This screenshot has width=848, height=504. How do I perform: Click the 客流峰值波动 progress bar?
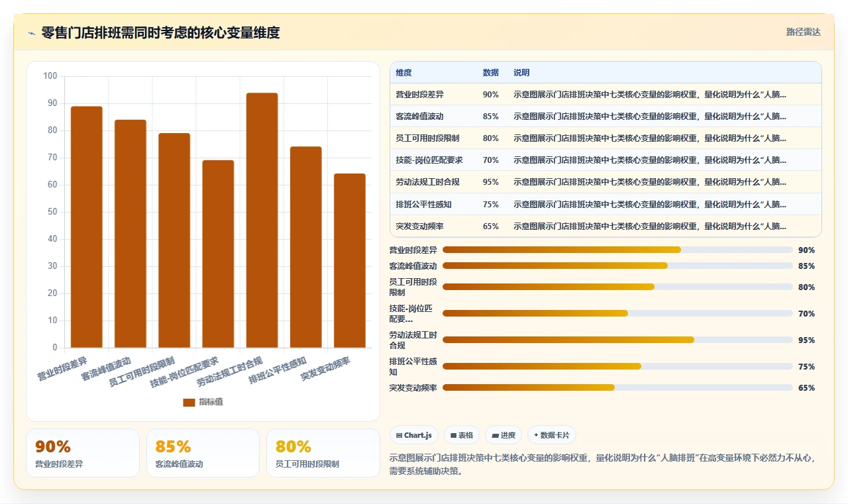click(617, 266)
